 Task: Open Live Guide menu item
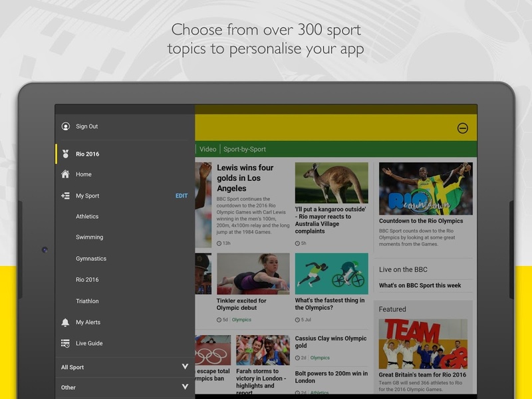click(x=124, y=343)
